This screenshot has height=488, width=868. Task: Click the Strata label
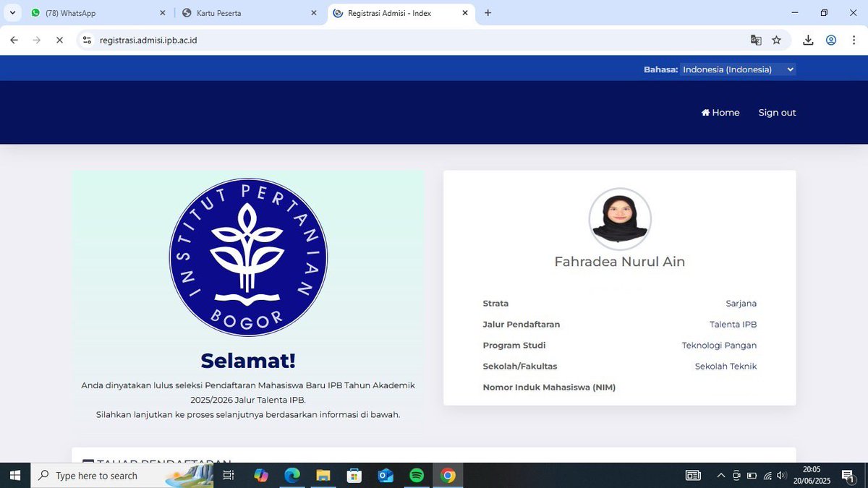(x=495, y=304)
